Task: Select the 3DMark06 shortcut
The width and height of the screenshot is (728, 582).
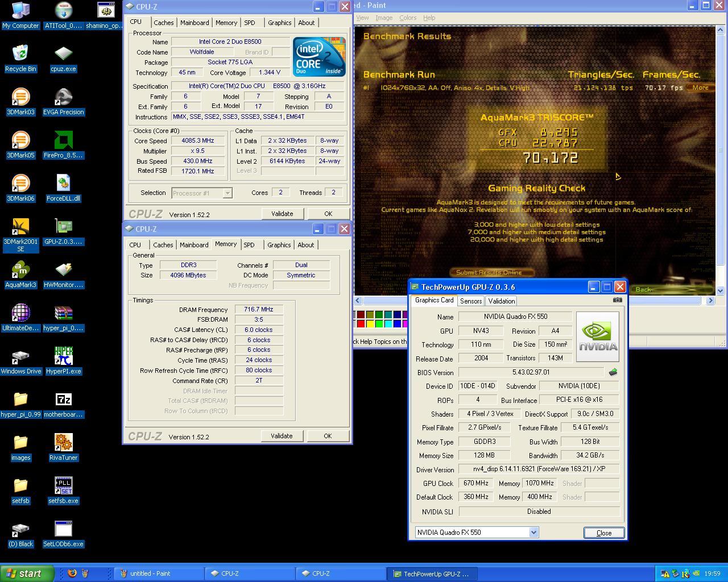Action: click(x=20, y=188)
